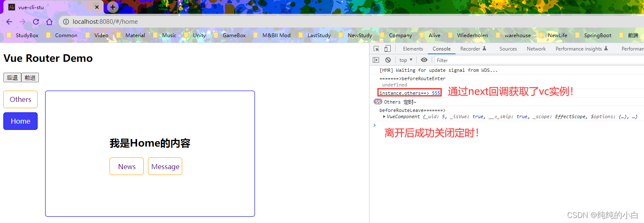The image size is (644, 223).
Task: Open the StudyBox bookmark folder
Action: pyautogui.click(x=23, y=35)
